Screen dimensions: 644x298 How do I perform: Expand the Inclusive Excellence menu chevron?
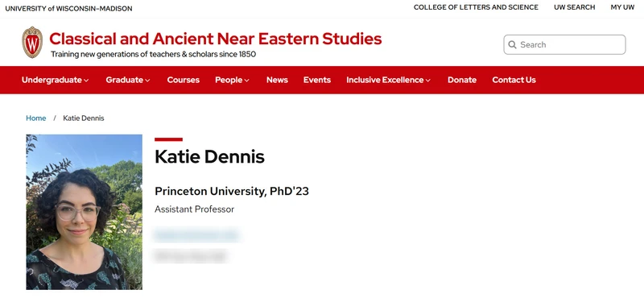pyautogui.click(x=428, y=81)
